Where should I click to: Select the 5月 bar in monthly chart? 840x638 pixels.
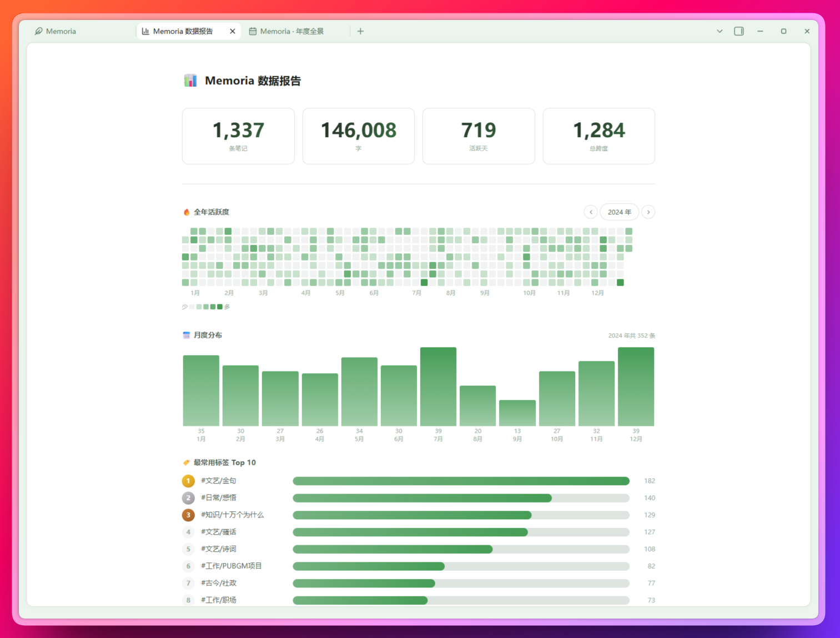point(359,391)
